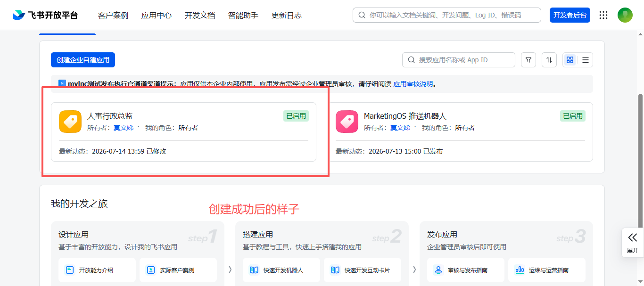
Task: Open 开放能力介绍 card
Action: [x=97, y=270]
